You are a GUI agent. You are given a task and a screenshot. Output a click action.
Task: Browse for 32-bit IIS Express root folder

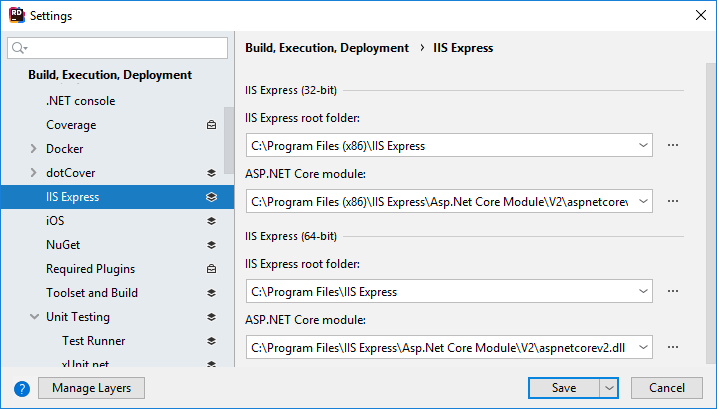673,145
